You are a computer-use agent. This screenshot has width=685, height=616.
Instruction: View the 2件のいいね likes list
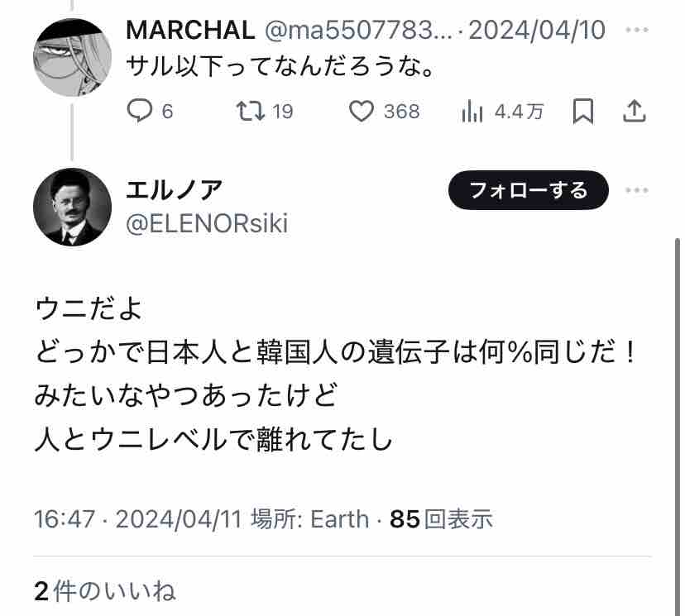tap(105, 591)
